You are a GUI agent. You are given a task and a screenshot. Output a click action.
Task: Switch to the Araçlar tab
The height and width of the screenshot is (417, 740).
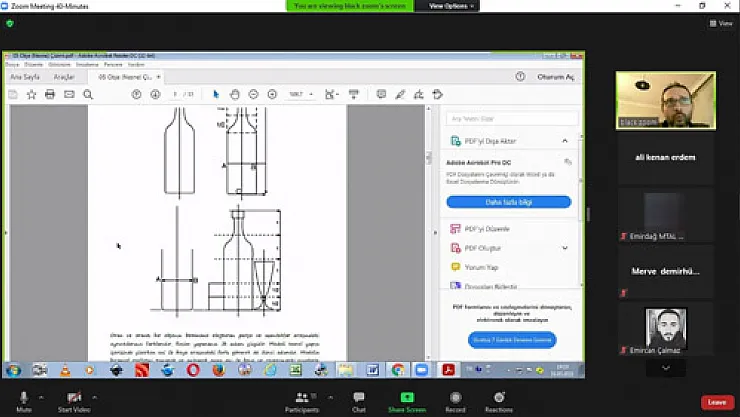click(66, 76)
